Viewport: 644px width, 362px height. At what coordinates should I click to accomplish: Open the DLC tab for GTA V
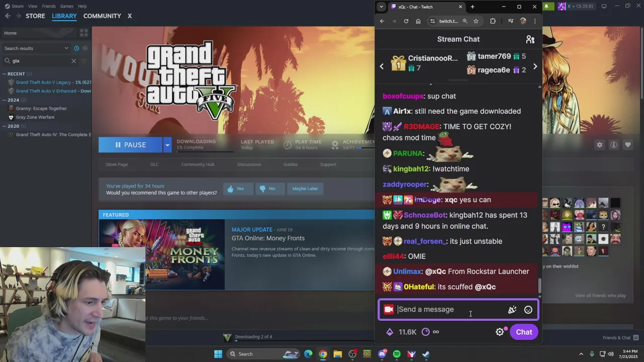pos(154,164)
